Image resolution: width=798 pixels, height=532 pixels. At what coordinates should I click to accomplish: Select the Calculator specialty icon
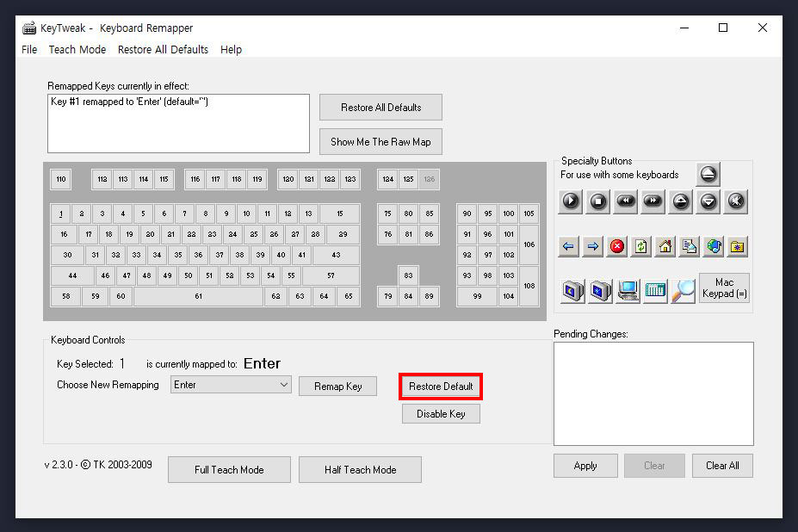655,291
